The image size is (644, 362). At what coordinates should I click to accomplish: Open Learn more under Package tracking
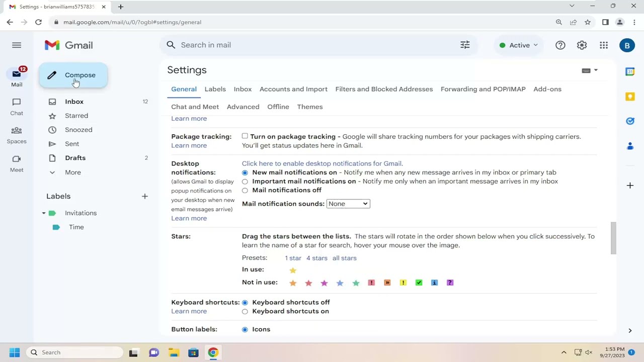(x=189, y=146)
